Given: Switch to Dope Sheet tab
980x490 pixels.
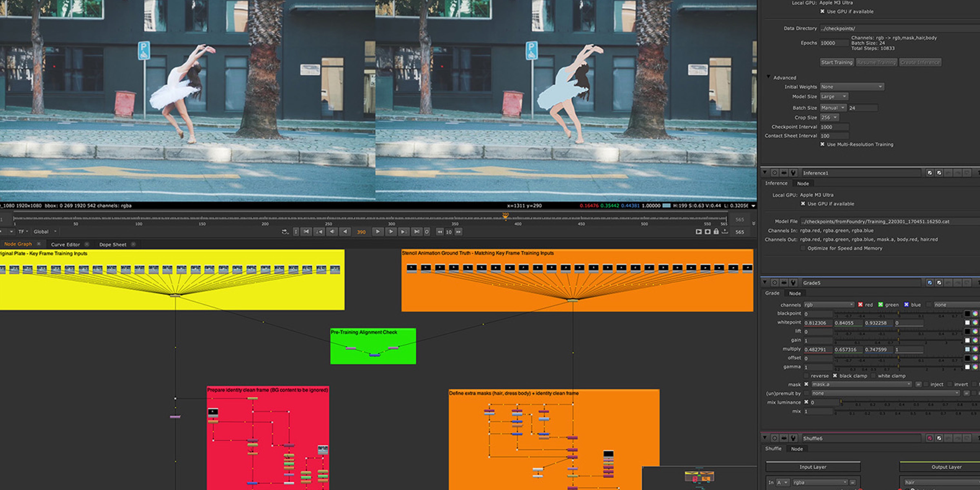Looking at the screenshot, I should click(113, 245).
